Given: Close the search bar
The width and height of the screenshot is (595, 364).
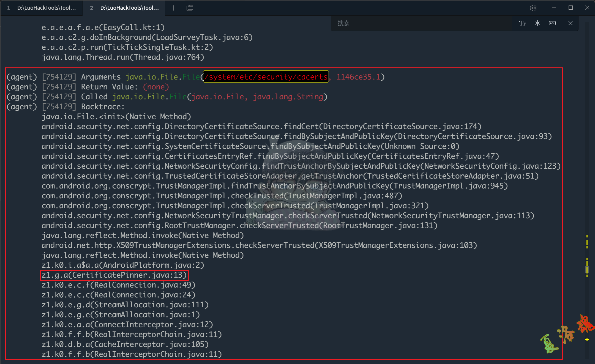Looking at the screenshot, I should [x=570, y=23].
